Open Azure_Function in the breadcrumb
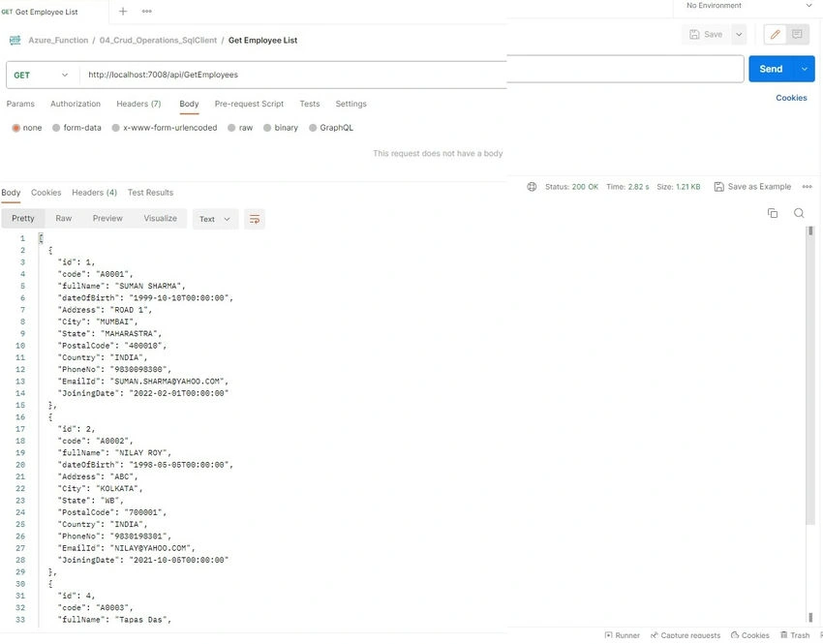 coord(58,41)
